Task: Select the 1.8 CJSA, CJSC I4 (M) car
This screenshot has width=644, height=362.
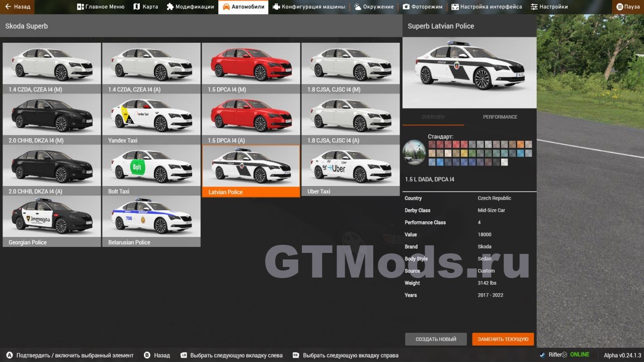Action: pos(351,68)
